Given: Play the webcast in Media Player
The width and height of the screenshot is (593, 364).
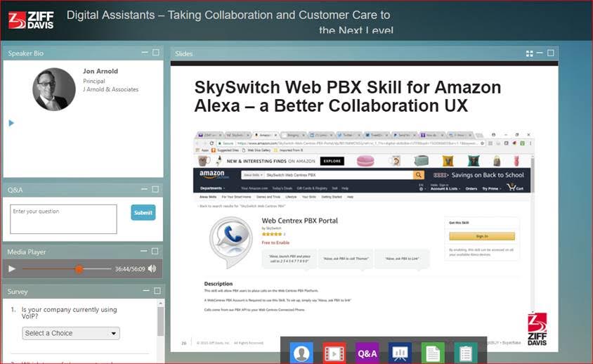Looking at the screenshot, I should click(x=12, y=268).
